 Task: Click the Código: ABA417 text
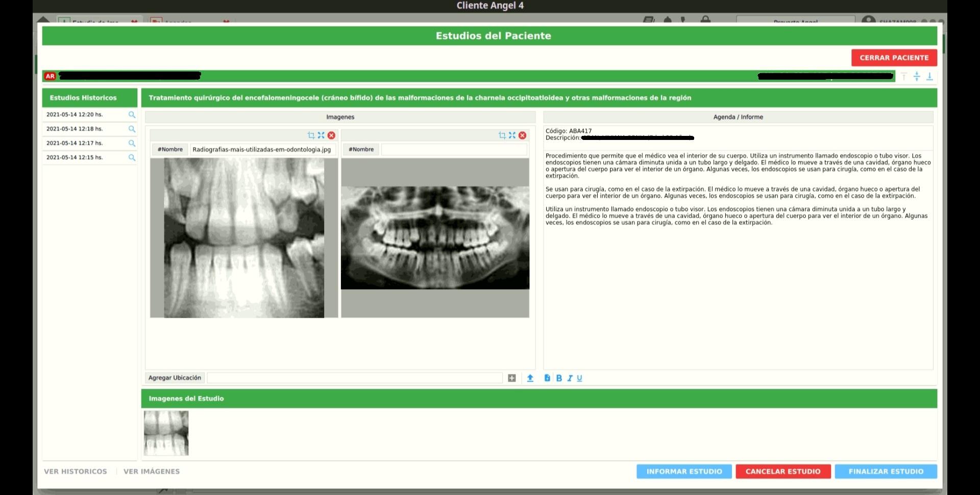click(569, 131)
